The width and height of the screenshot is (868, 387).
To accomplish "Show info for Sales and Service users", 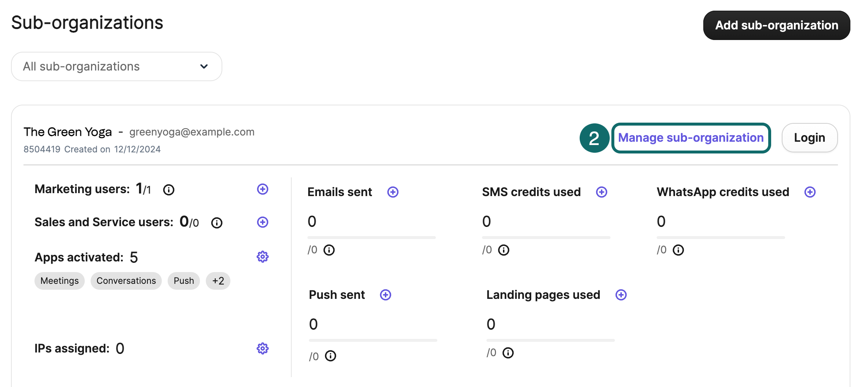I will 216,223.
